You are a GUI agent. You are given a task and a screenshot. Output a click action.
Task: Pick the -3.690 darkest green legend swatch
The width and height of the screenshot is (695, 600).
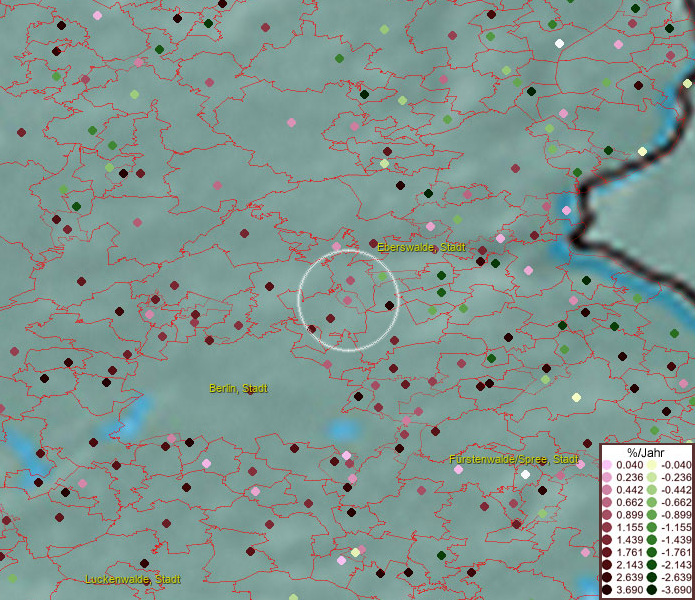652,591
